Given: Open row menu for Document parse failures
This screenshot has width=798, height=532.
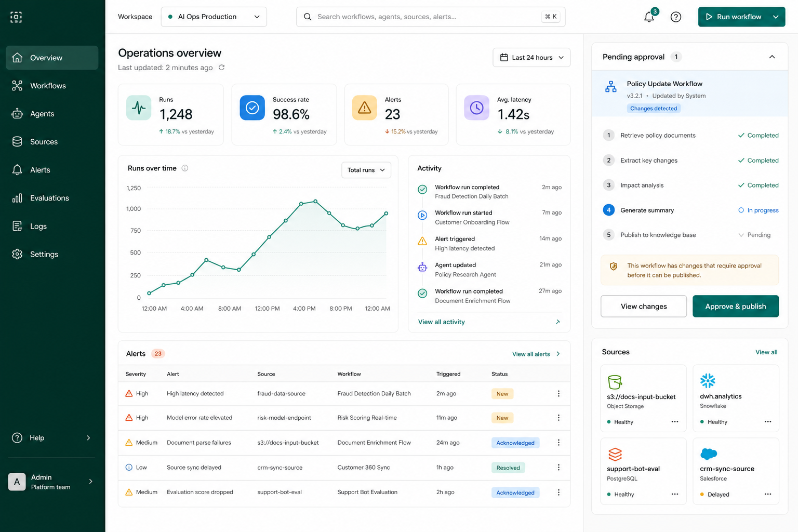Looking at the screenshot, I should click(558, 443).
